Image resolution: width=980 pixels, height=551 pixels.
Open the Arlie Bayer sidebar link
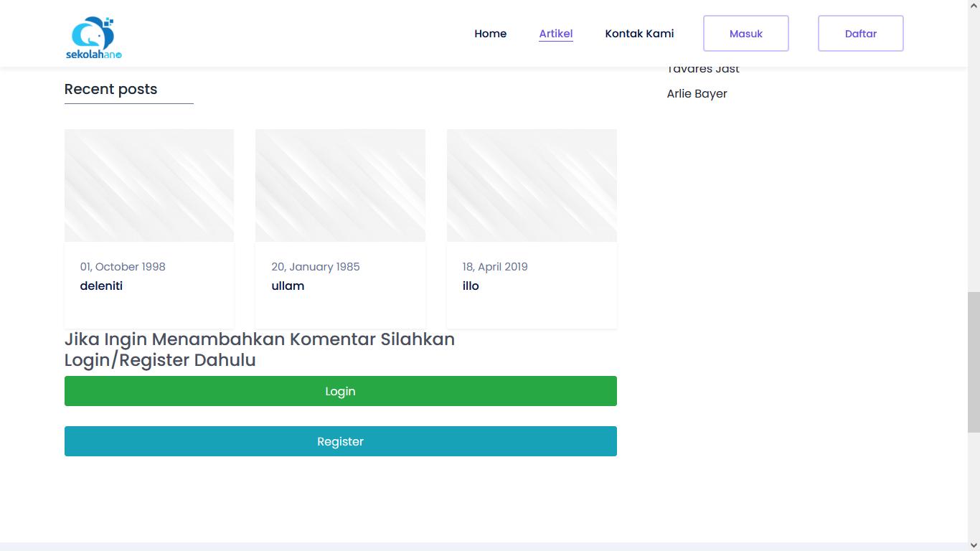tap(697, 94)
